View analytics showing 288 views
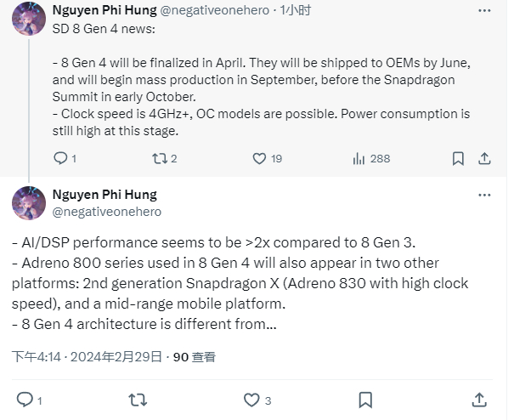Screen dimensions: 514x420 (359, 158)
